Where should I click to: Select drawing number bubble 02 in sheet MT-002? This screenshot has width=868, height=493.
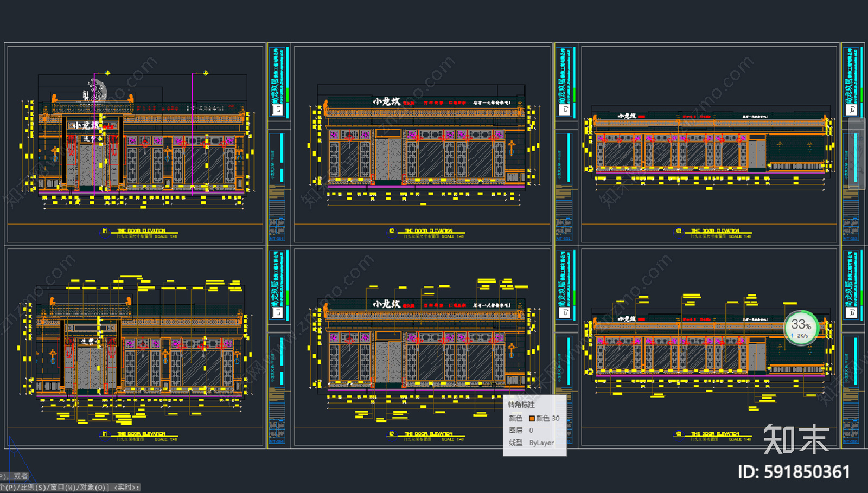coord(391,231)
